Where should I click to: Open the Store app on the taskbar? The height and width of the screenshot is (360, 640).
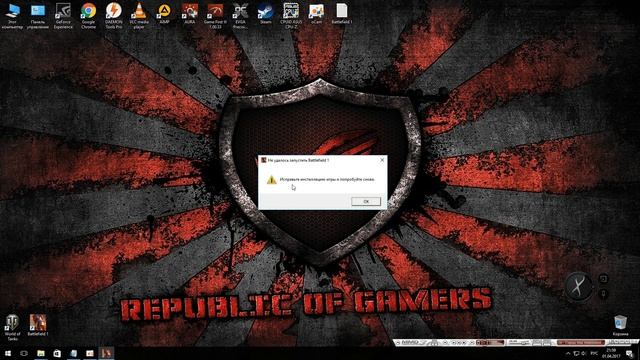tap(57, 353)
